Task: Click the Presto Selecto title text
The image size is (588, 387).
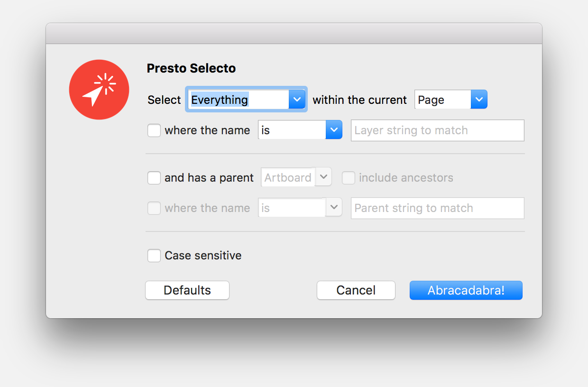Action: (191, 68)
